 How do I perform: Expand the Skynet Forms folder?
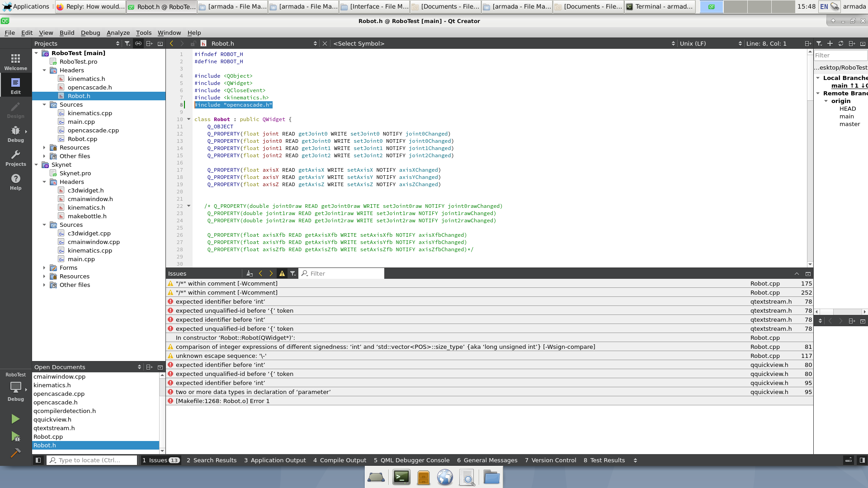(44, 267)
